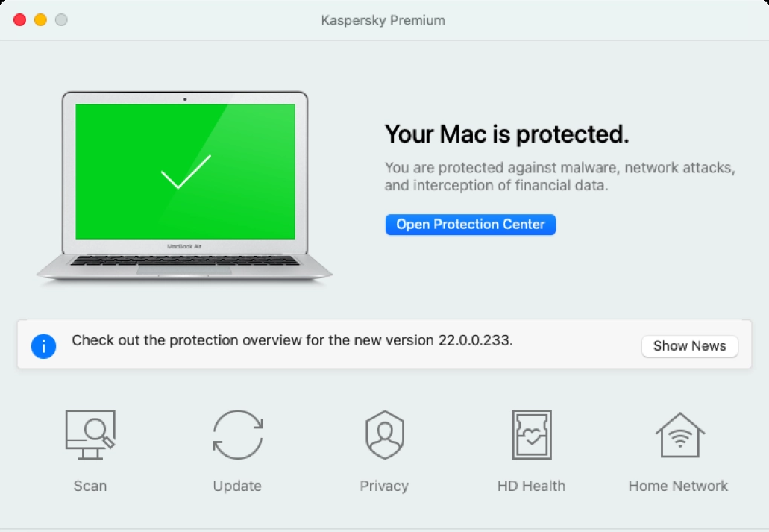
Task: Select the Update text label
Action: click(x=237, y=486)
